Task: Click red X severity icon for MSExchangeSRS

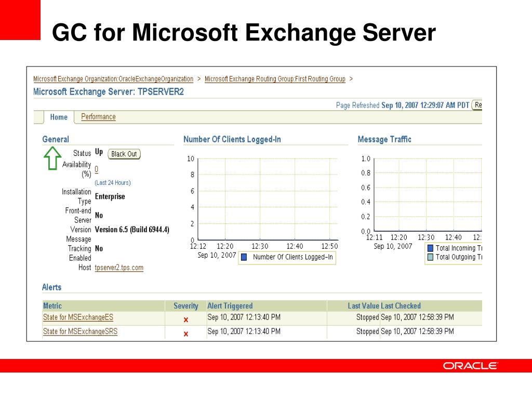Action: tap(186, 334)
